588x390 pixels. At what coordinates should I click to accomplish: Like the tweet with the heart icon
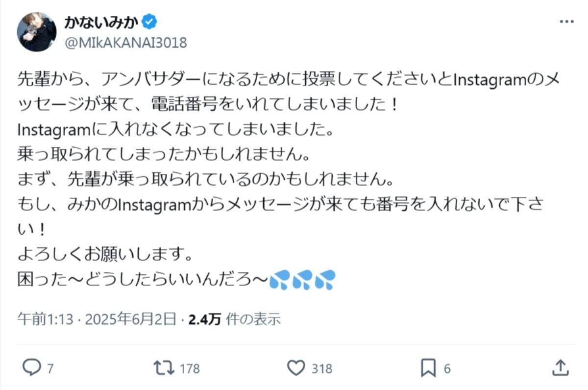[295, 367]
